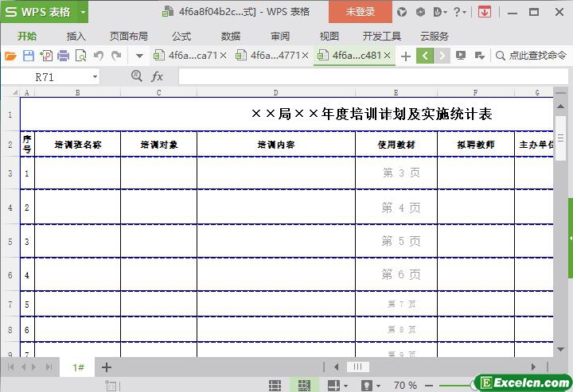Switch to the 页面布局 ribbon tab

click(x=129, y=36)
